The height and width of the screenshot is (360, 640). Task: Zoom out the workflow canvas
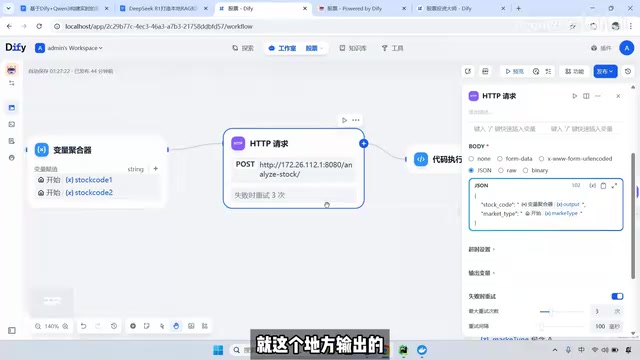38,326
